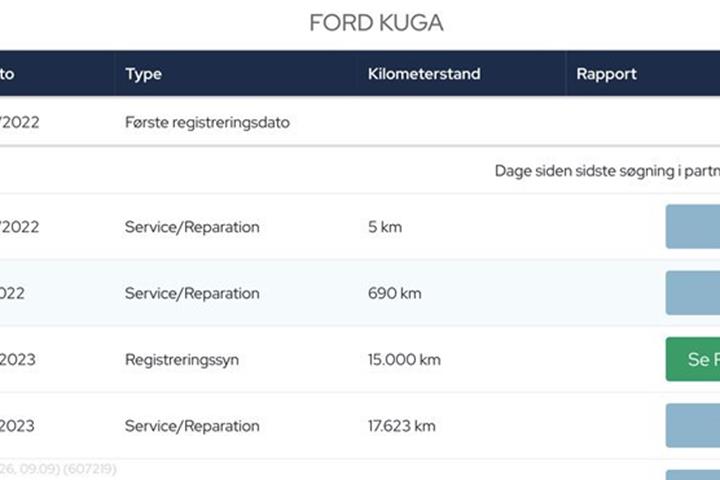Click the green Se Rapport button
Viewport: 720px width, 480px height.
693,359
